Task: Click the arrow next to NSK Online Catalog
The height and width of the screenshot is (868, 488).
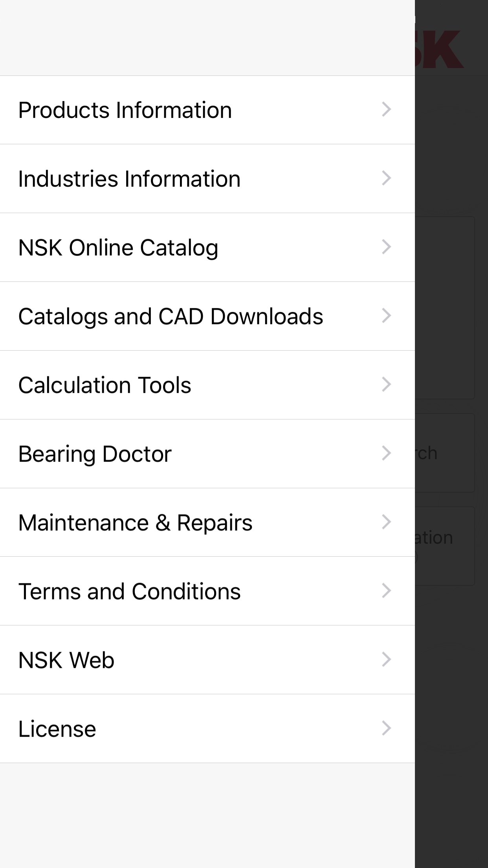Action: click(x=387, y=247)
